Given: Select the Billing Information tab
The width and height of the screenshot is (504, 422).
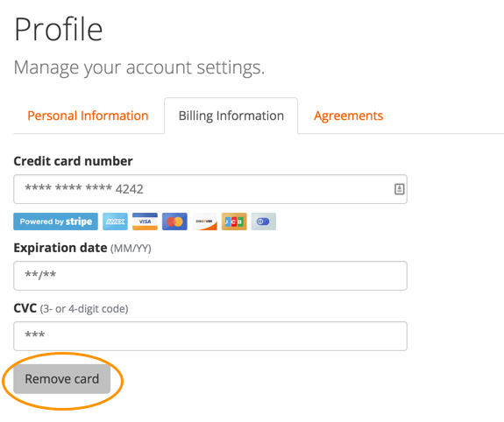Looking at the screenshot, I should [231, 116].
